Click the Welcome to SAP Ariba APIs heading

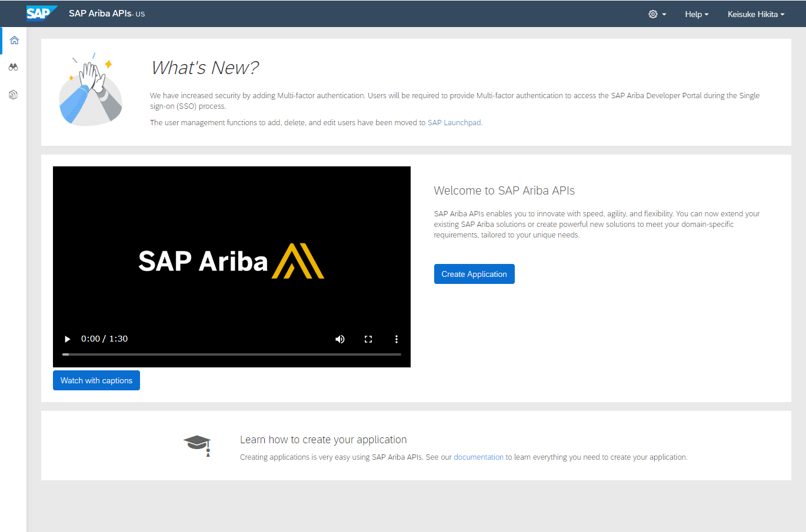[504, 190]
